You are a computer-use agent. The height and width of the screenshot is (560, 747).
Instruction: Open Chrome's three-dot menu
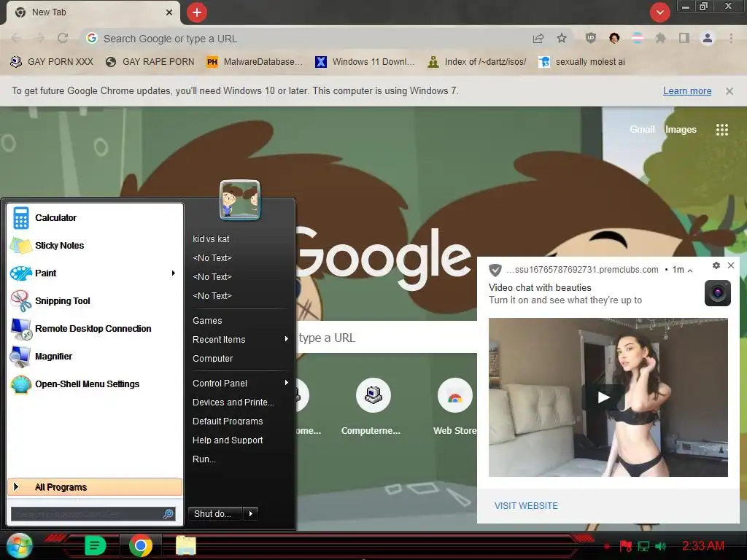coord(731,38)
